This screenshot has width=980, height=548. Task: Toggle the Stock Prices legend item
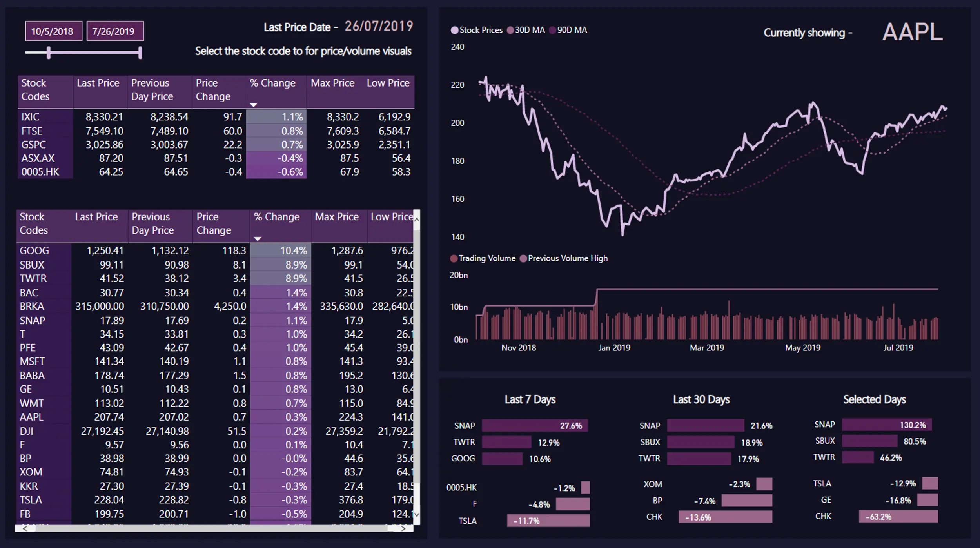pyautogui.click(x=455, y=30)
